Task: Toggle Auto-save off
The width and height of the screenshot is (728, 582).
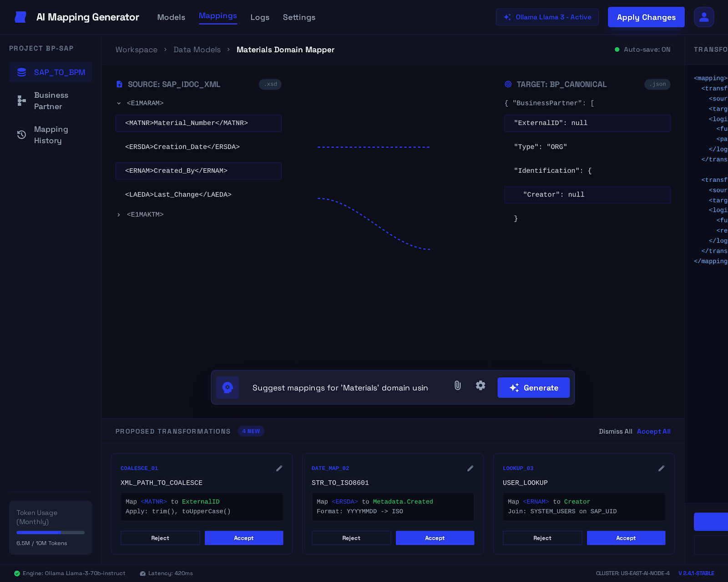Action: pos(642,50)
